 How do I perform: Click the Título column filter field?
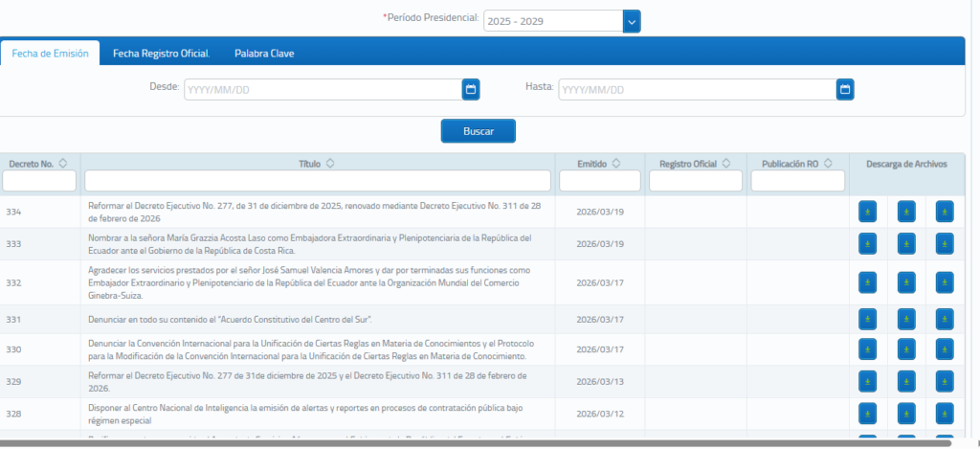click(x=318, y=181)
